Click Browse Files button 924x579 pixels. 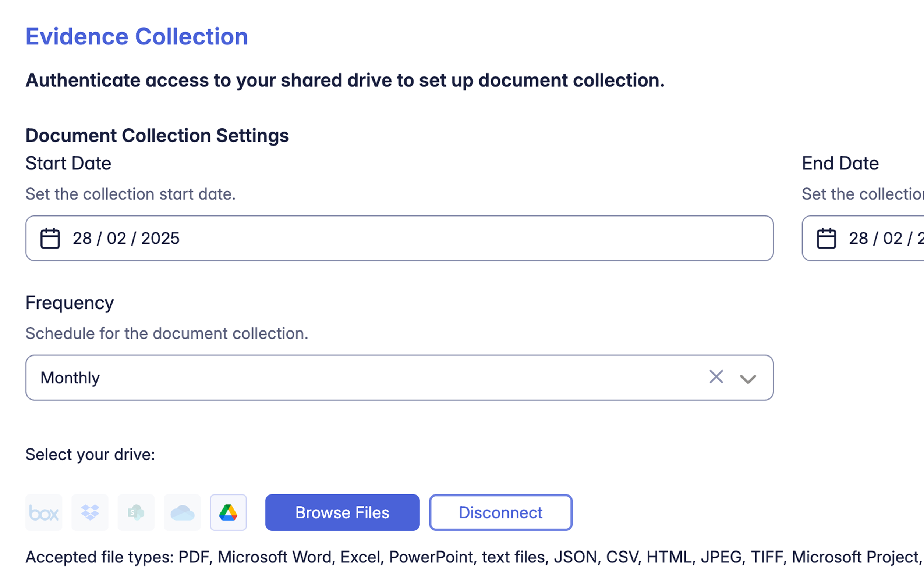[x=342, y=512]
